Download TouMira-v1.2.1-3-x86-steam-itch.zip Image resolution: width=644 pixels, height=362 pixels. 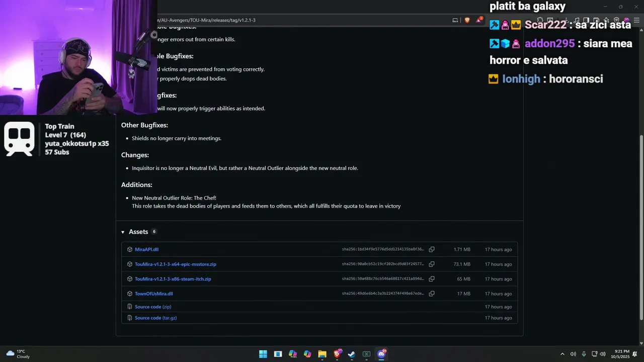pyautogui.click(x=173, y=279)
